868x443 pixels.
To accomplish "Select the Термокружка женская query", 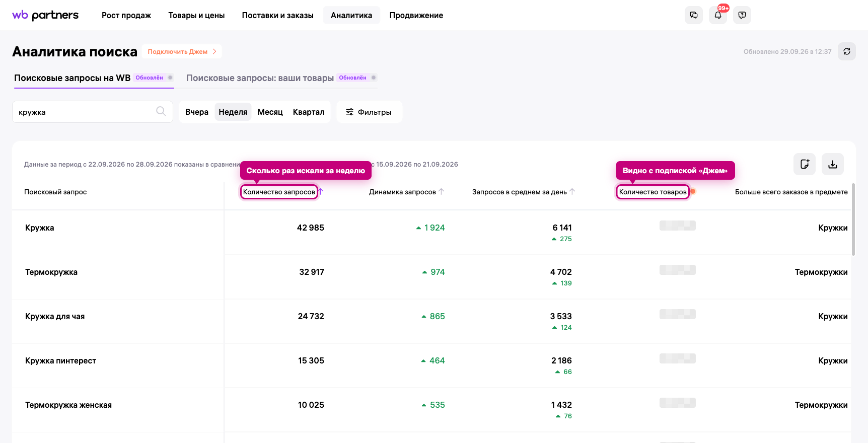I will click(68, 405).
